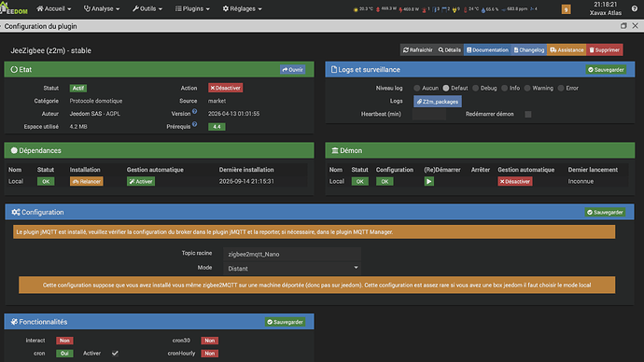Click the interact Non badge
Image resolution: width=644 pixels, height=362 pixels.
pos(64,341)
